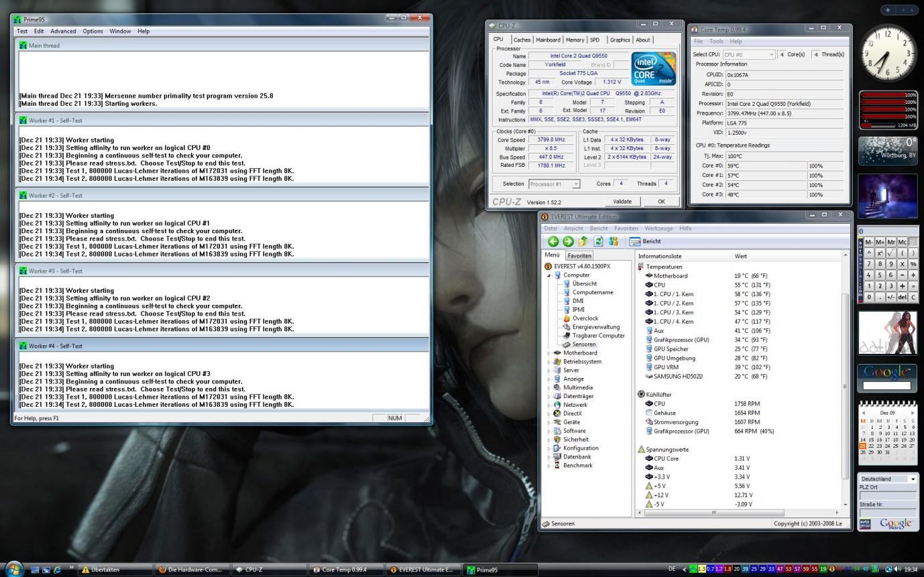Switch to SPD tab in CPU-Z
The height and width of the screenshot is (577, 924).
tap(595, 40)
